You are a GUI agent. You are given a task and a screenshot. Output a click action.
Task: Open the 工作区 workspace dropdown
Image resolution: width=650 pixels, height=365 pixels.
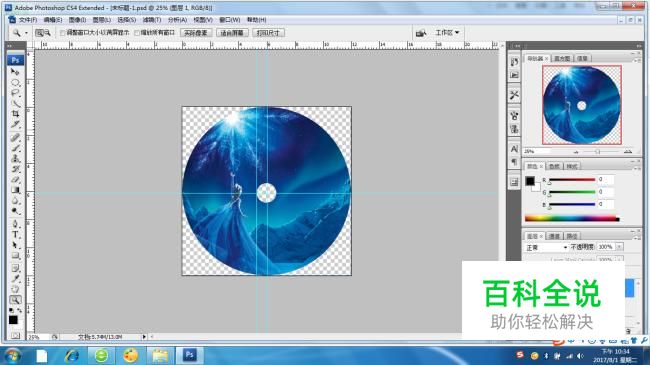(447, 32)
